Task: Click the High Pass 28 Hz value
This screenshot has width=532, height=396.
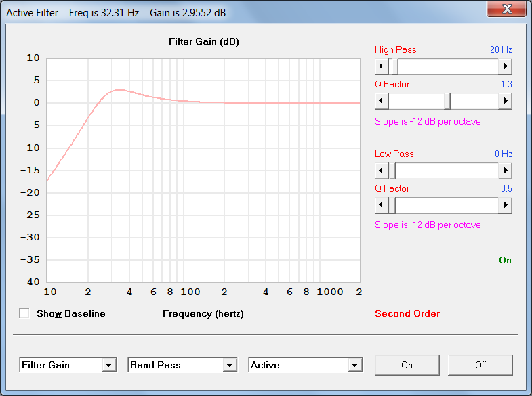Action: coord(501,50)
